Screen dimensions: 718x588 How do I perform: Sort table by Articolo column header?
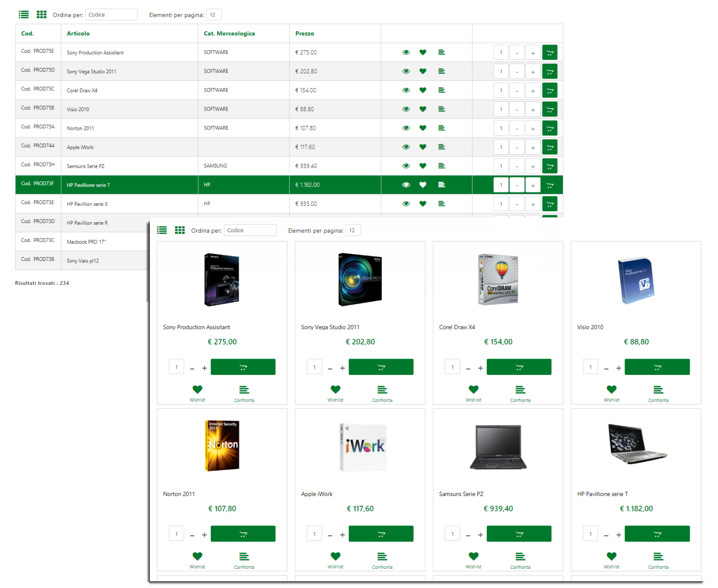[78, 34]
